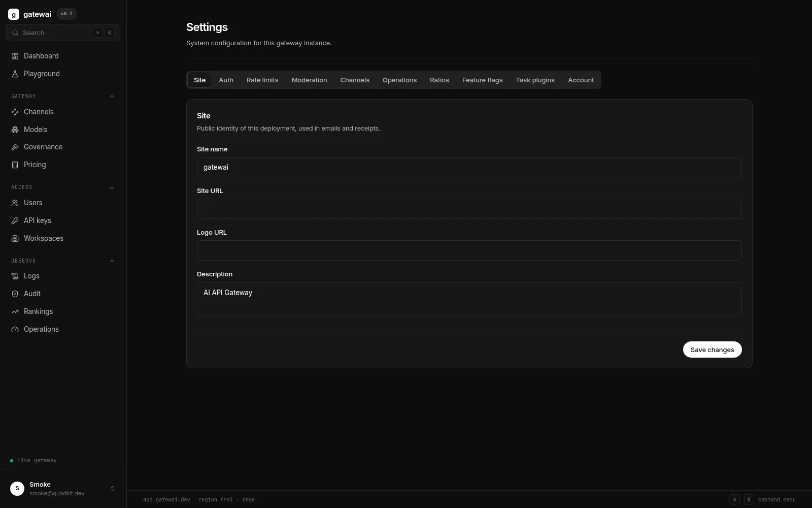Click the Site name input field
This screenshot has height=508, width=812.
click(469, 167)
